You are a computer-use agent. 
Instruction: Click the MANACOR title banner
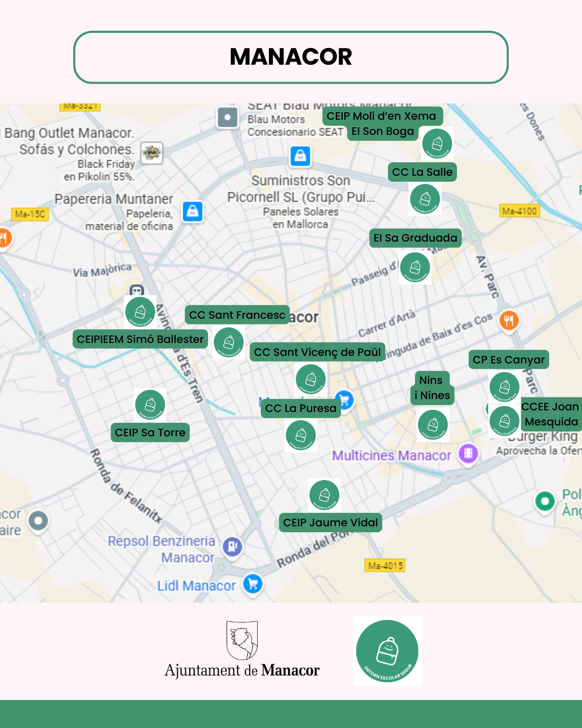point(291,57)
